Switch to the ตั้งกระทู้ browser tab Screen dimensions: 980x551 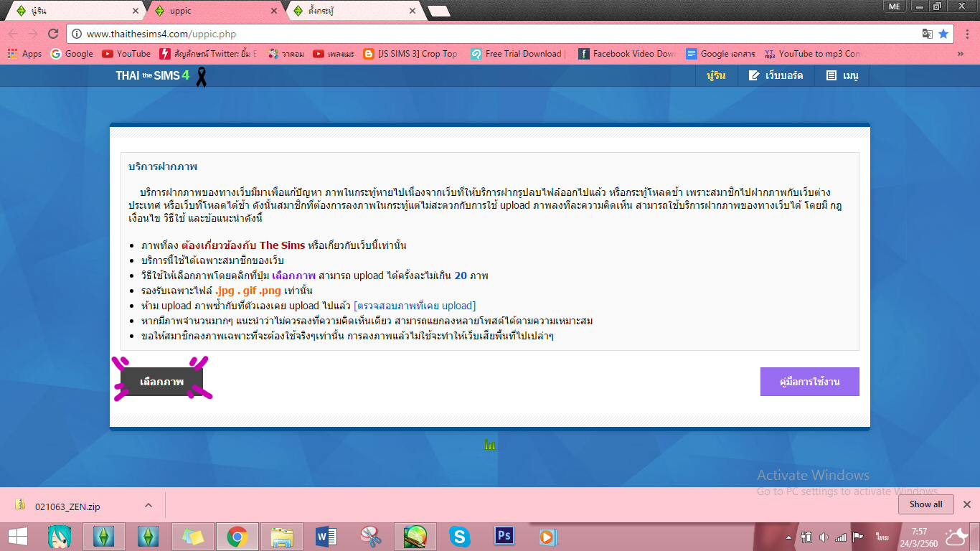click(352, 11)
